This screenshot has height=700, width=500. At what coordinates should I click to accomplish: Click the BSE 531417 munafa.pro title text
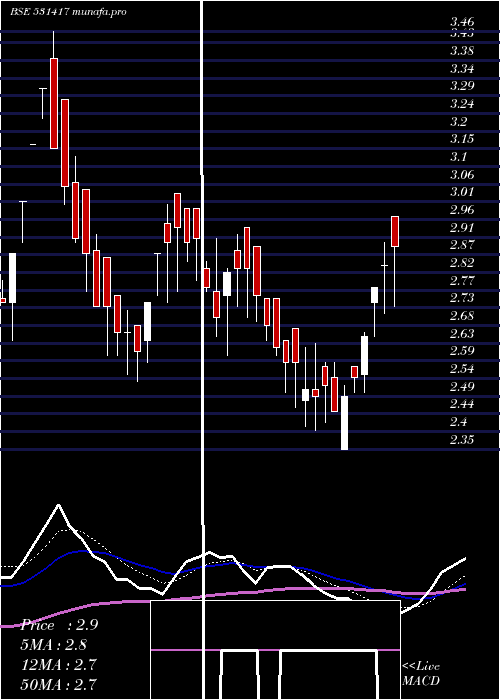pos(69,12)
